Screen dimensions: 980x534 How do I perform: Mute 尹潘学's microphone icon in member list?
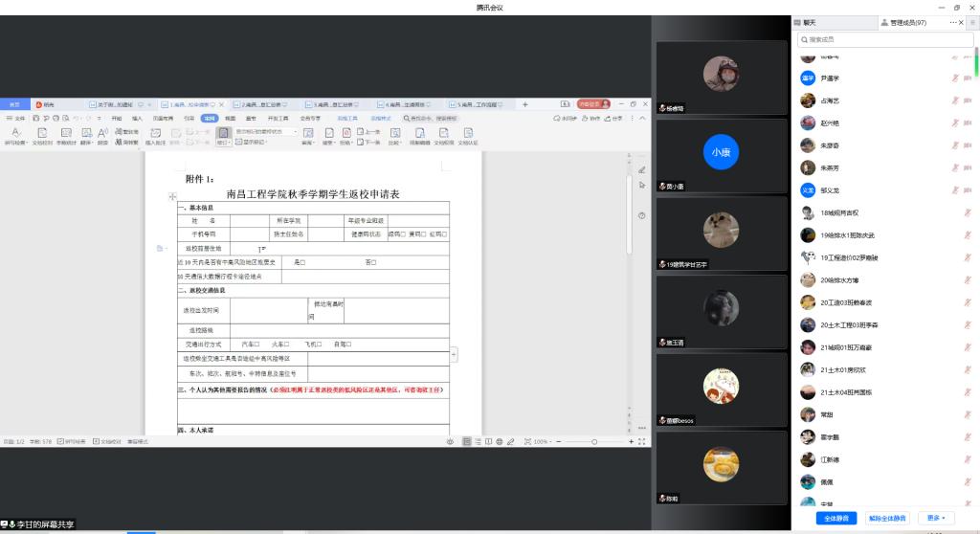954,78
